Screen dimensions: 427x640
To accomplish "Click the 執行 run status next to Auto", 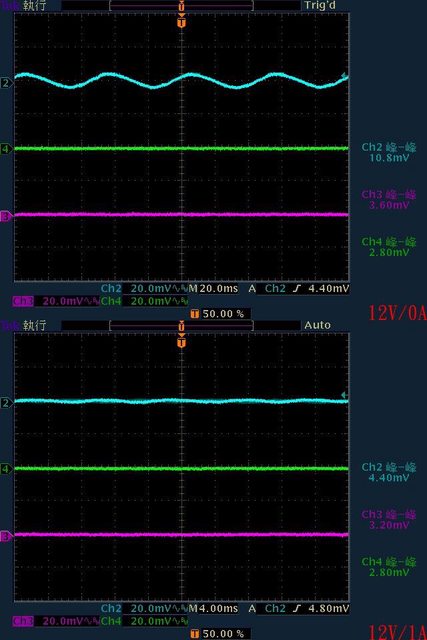I will tap(35, 325).
